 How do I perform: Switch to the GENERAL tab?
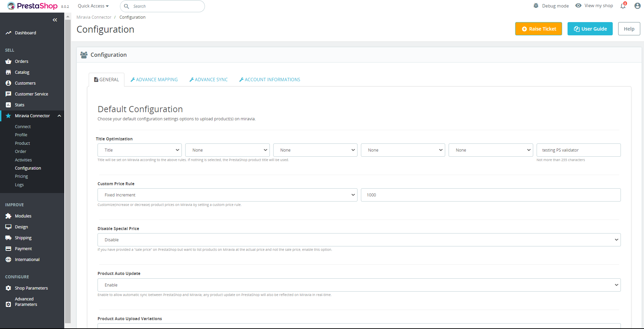coord(107,80)
